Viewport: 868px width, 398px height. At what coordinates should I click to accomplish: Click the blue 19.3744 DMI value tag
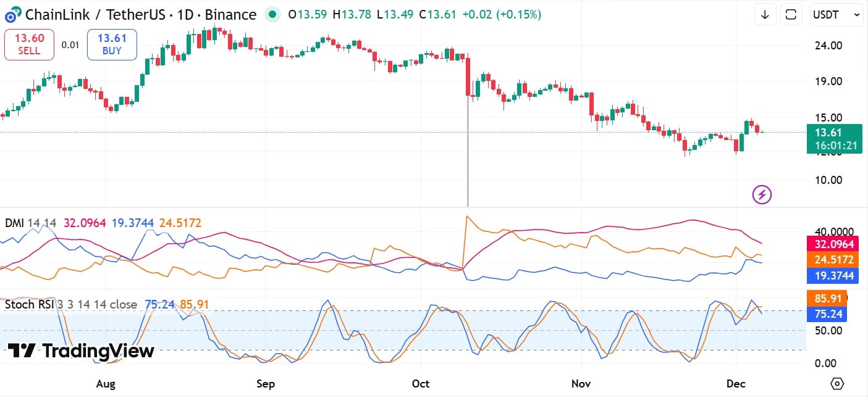point(834,276)
